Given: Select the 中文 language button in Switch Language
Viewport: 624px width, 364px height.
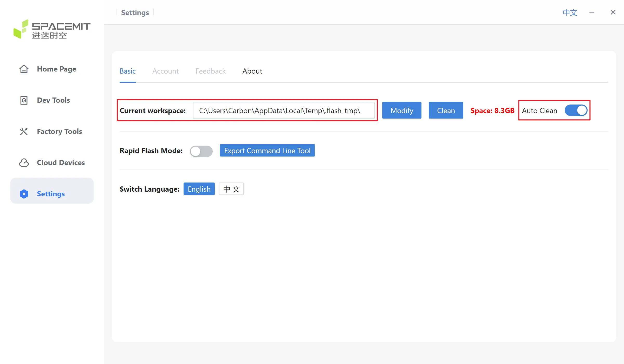Looking at the screenshot, I should point(231,189).
